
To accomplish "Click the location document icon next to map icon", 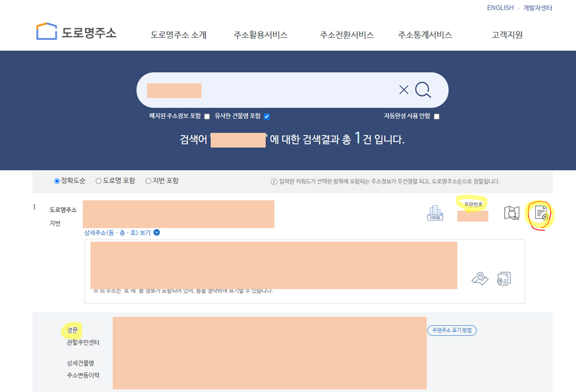I will point(504,278).
